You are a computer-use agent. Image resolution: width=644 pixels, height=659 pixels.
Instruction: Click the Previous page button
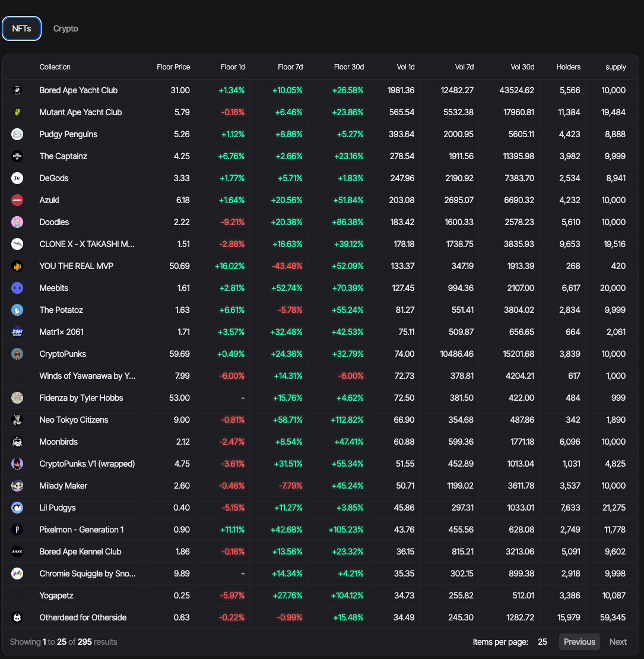coord(579,642)
